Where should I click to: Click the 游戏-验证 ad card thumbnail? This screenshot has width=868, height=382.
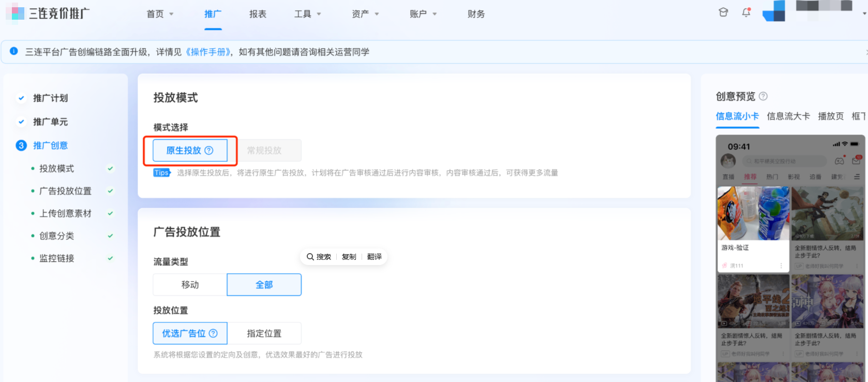tap(754, 213)
